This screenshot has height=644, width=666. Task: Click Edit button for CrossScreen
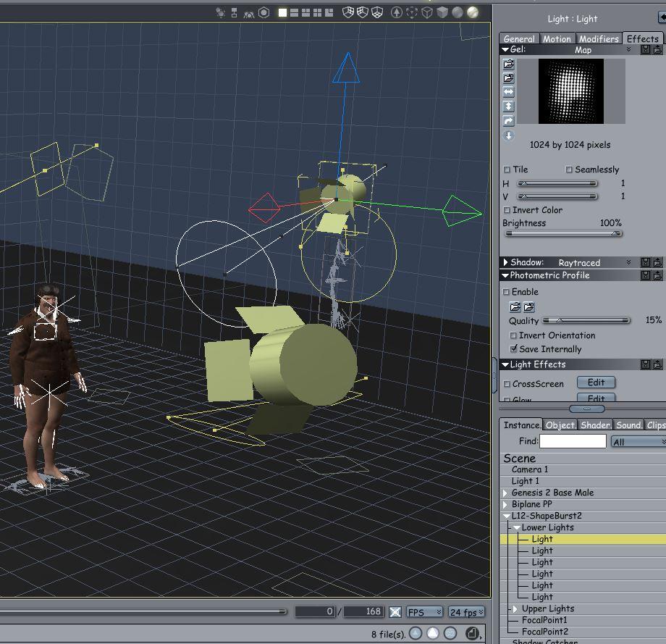tap(596, 382)
